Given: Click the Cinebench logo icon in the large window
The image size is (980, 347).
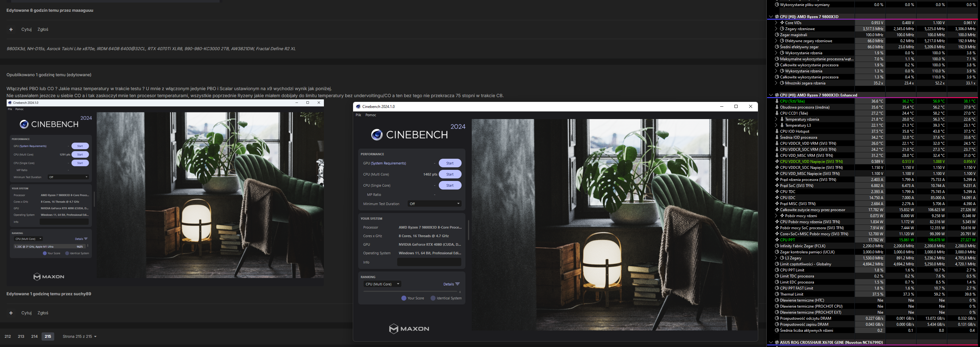Looking at the screenshot, I should [376, 135].
